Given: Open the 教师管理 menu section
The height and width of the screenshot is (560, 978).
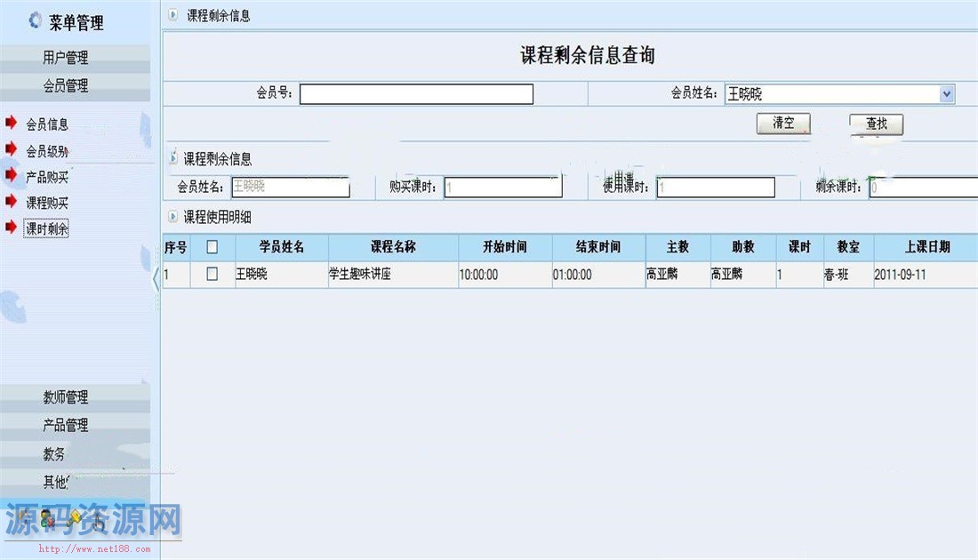Looking at the screenshot, I should 75,397.
